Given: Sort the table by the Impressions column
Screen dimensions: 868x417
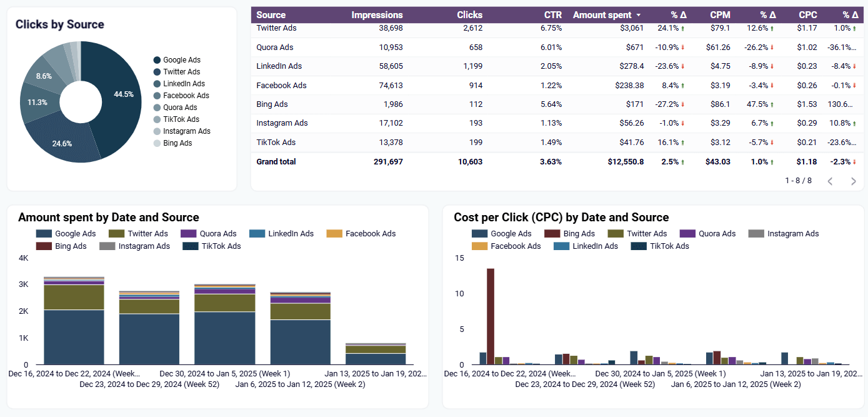Looking at the screenshot, I should point(377,14).
